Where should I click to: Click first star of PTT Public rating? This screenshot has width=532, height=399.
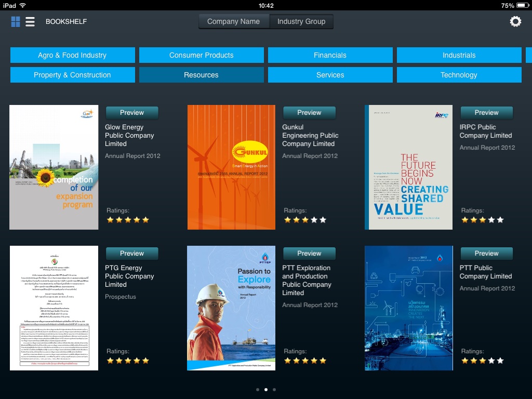tap(465, 361)
